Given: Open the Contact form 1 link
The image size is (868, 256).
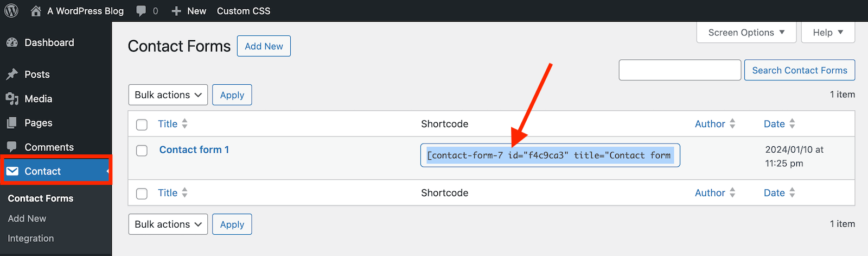Looking at the screenshot, I should [x=194, y=149].
